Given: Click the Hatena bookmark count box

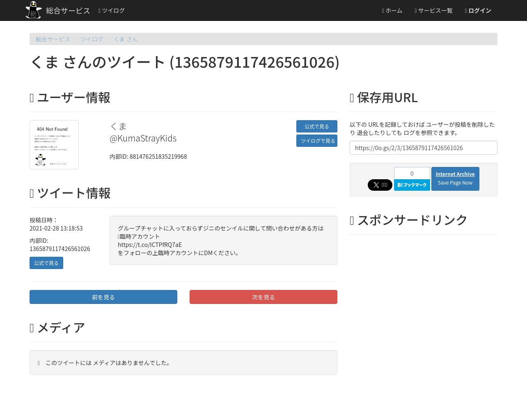Looking at the screenshot, I should 412,173.
